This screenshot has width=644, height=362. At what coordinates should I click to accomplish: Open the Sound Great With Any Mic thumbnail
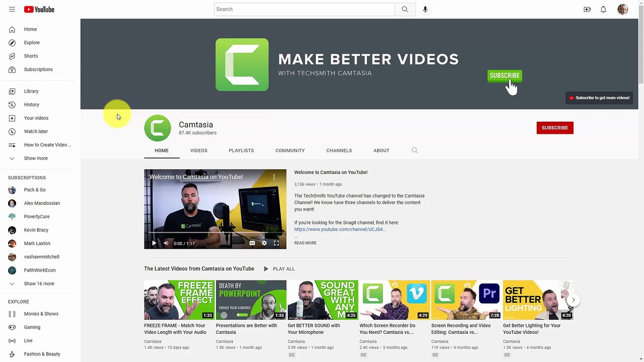[x=323, y=300]
